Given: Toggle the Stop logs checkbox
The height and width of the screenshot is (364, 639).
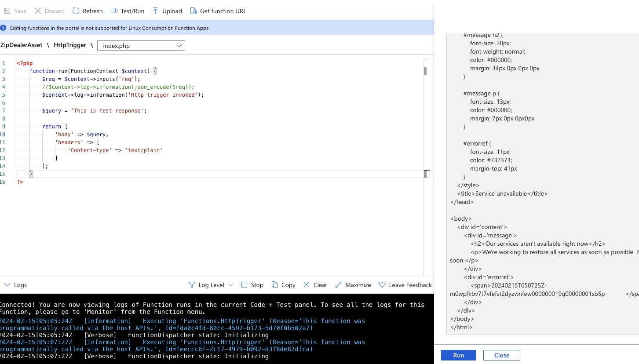Looking at the screenshot, I should 245,285.
